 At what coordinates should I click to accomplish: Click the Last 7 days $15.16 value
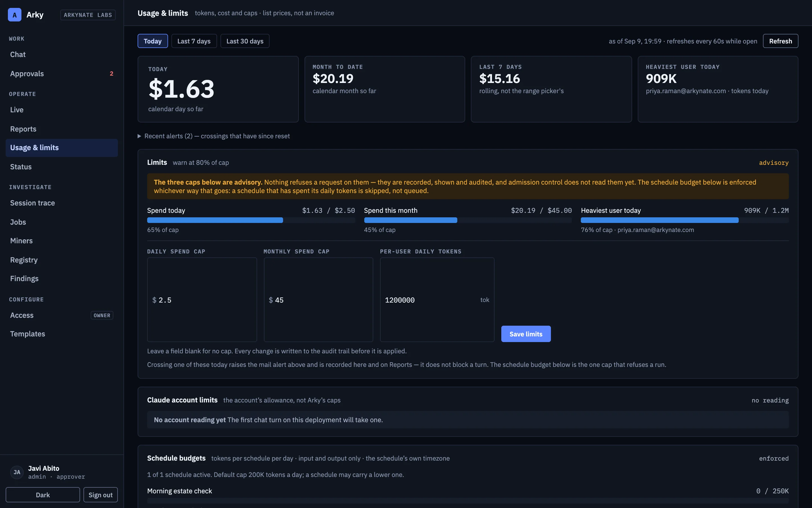coord(500,79)
